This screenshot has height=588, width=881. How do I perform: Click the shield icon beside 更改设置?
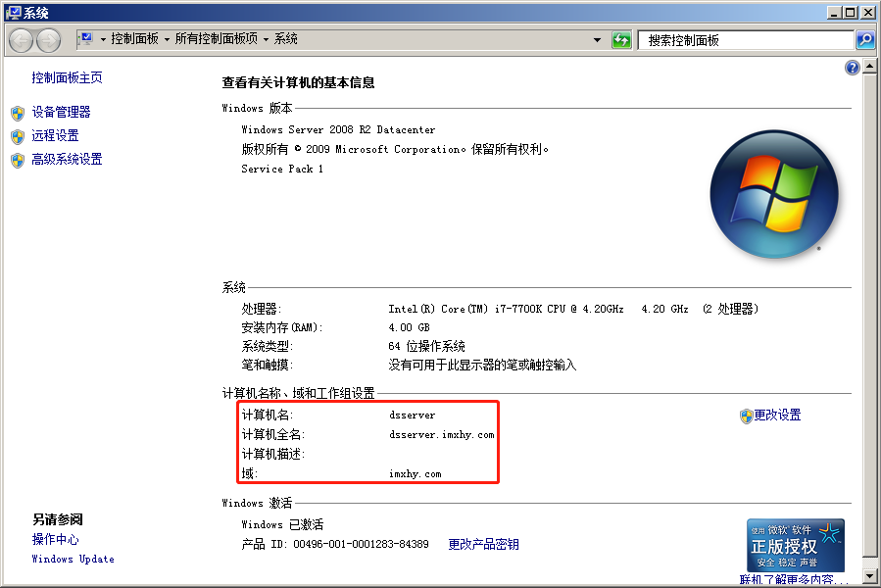click(x=746, y=416)
